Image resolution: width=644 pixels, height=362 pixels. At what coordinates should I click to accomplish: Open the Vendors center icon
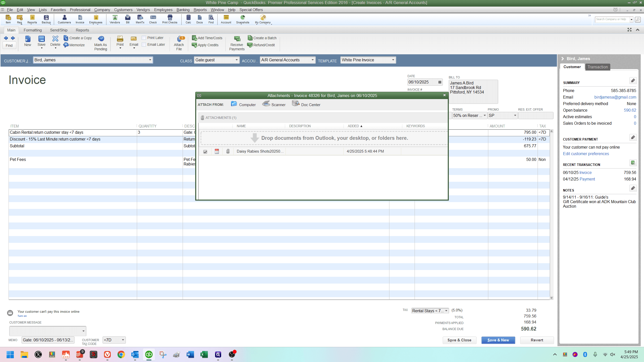pos(115,19)
